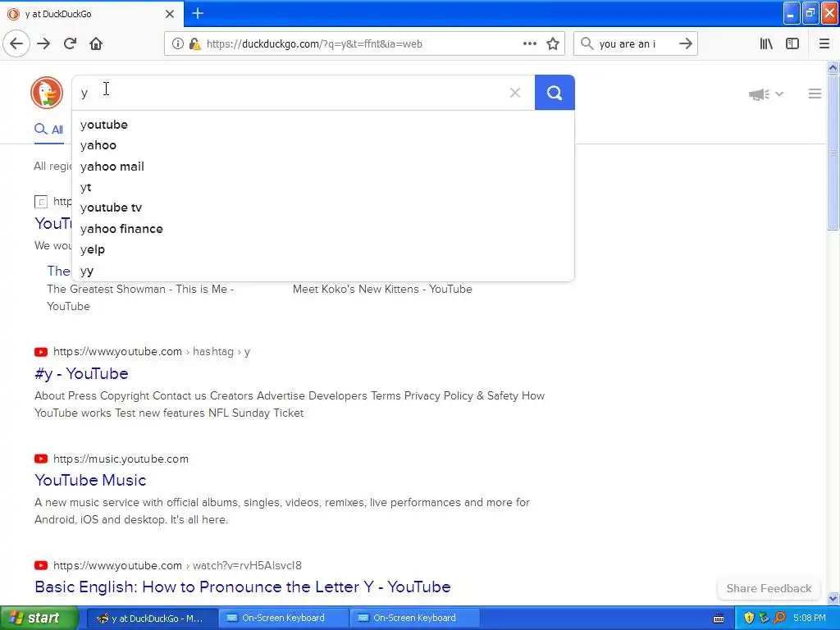This screenshot has width=840, height=630.
Task: Open a new tab with the plus button
Action: tap(198, 13)
